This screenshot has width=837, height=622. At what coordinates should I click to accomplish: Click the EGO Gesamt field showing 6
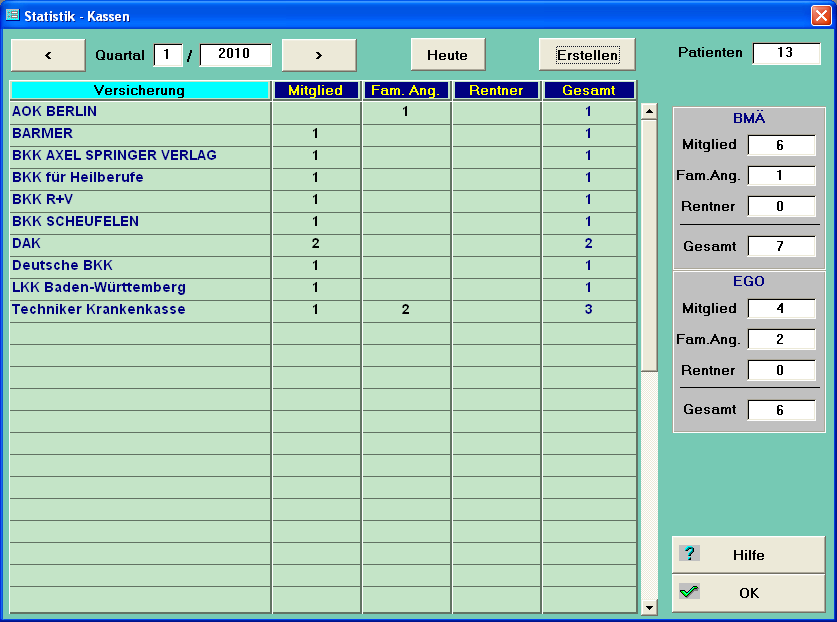tap(781, 410)
